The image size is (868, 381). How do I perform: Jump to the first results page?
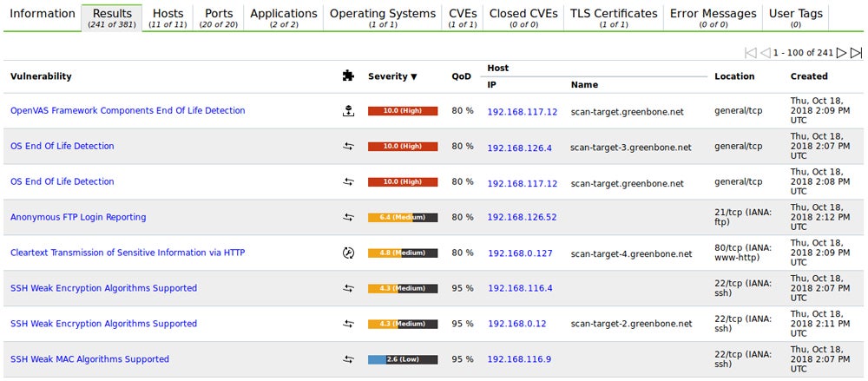751,53
